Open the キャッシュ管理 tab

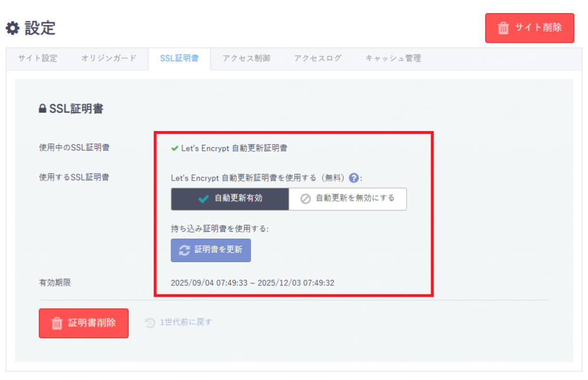pos(393,58)
